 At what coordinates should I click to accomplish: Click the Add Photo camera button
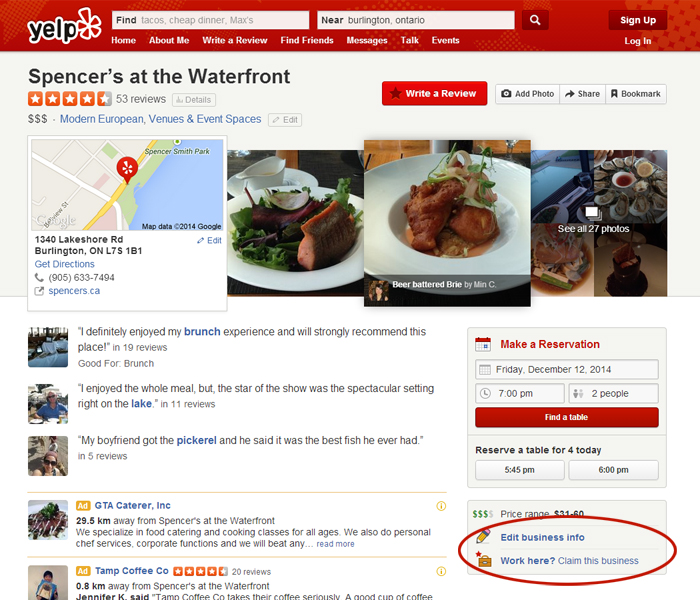[527, 94]
